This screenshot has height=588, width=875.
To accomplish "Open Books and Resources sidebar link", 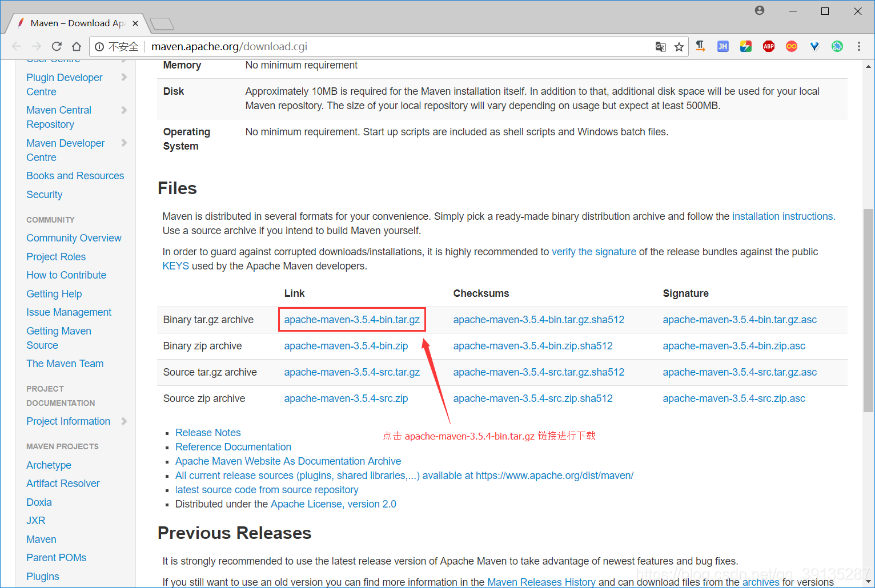I will [75, 176].
